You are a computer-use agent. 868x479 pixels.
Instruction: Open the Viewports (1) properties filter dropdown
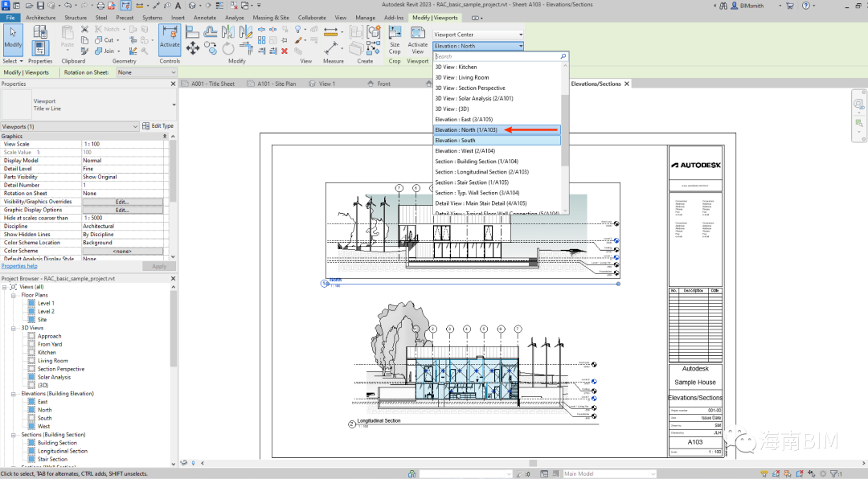coord(69,127)
